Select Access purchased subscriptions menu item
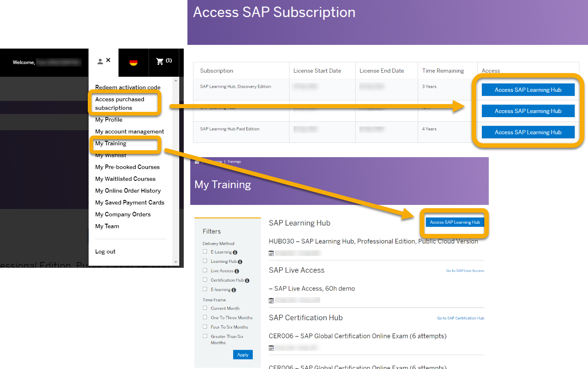 (120, 104)
